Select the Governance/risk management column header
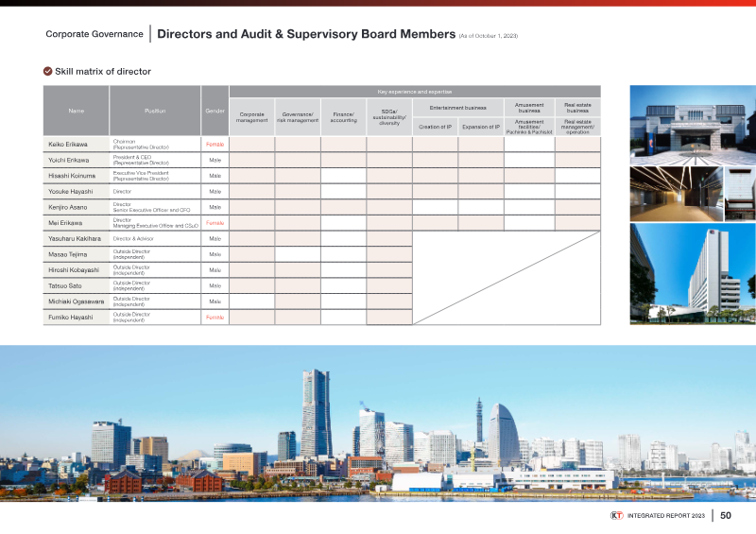The height and width of the screenshot is (534, 756). (298, 117)
